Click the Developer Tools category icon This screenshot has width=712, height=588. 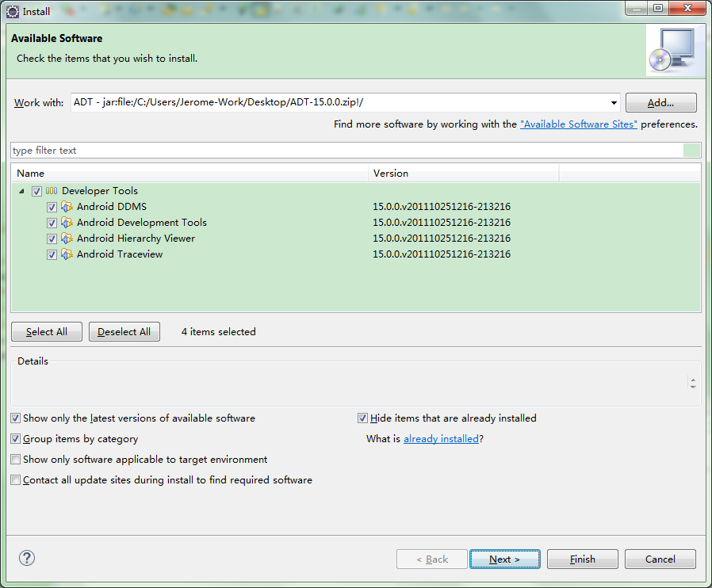pos(52,191)
